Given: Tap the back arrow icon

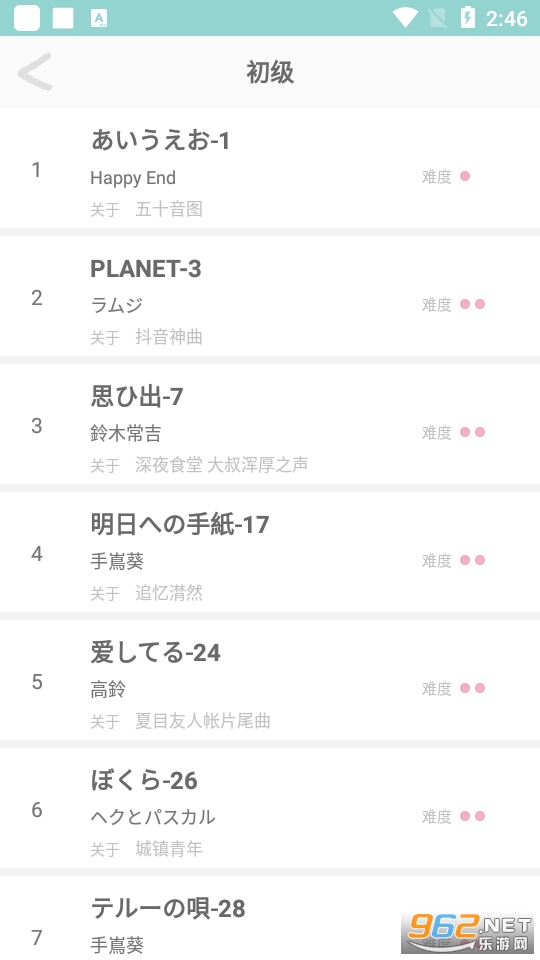Looking at the screenshot, I should (35, 72).
